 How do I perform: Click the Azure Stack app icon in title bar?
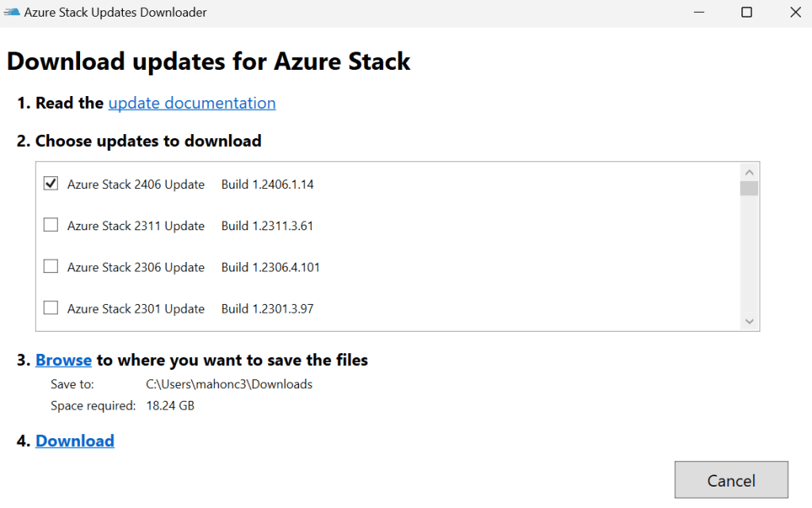click(x=12, y=13)
